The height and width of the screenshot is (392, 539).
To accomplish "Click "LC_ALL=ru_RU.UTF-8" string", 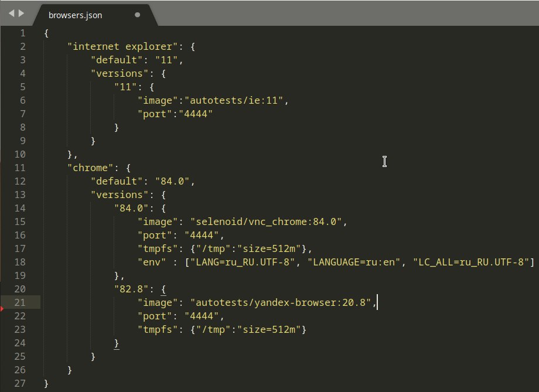I will click(470, 262).
